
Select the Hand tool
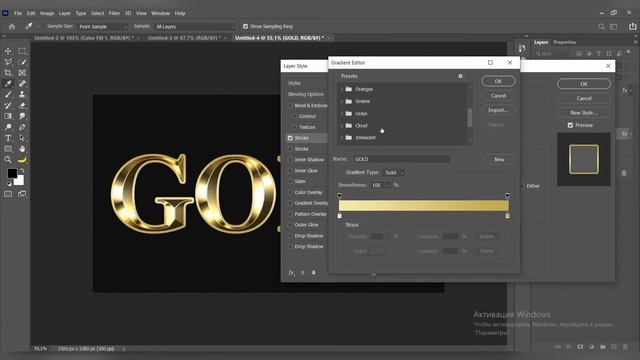22,149
